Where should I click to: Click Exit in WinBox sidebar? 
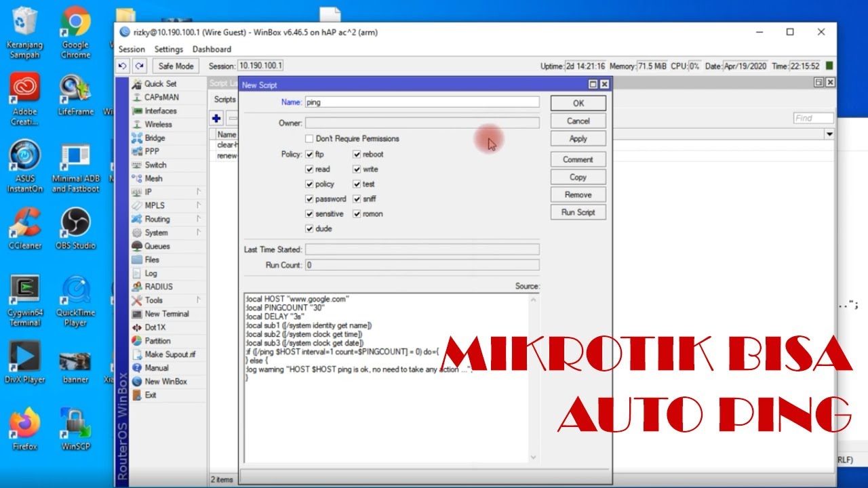point(150,395)
